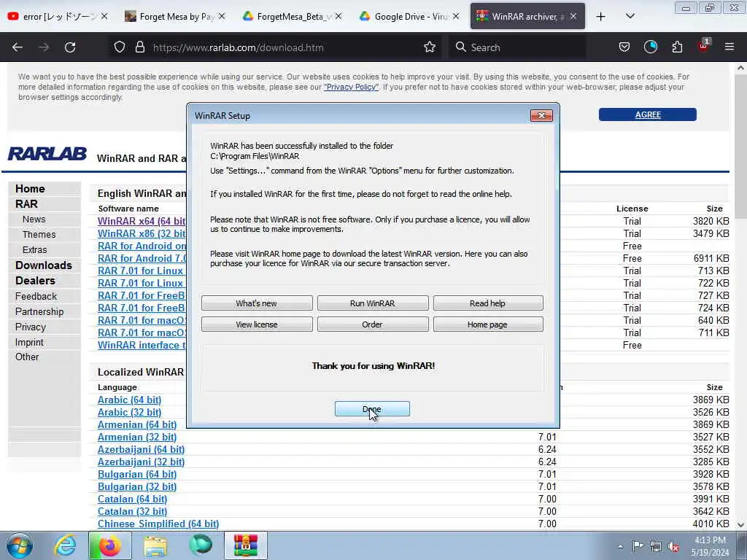Open the shield tracking protection icon
The width and height of the screenshot is (747, 560).
pyautogui.click(x=120, y=47)
